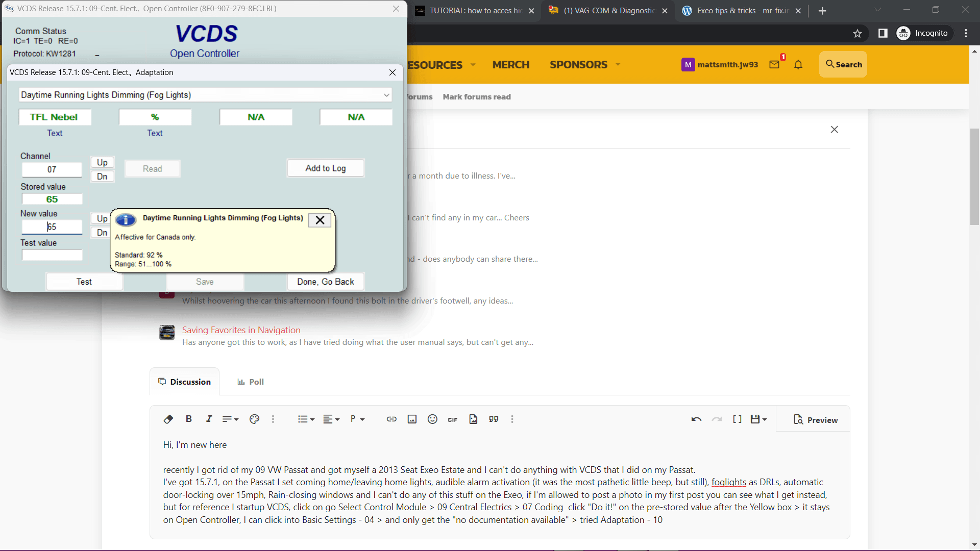Close the fog lights info balloon
Screen dimensions: 980x551
(x=320, y=220)
